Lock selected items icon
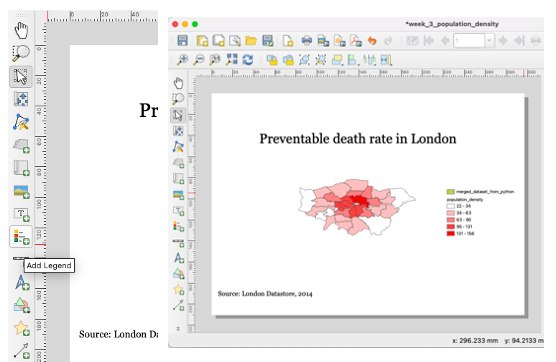 click(x=272, y=60)
